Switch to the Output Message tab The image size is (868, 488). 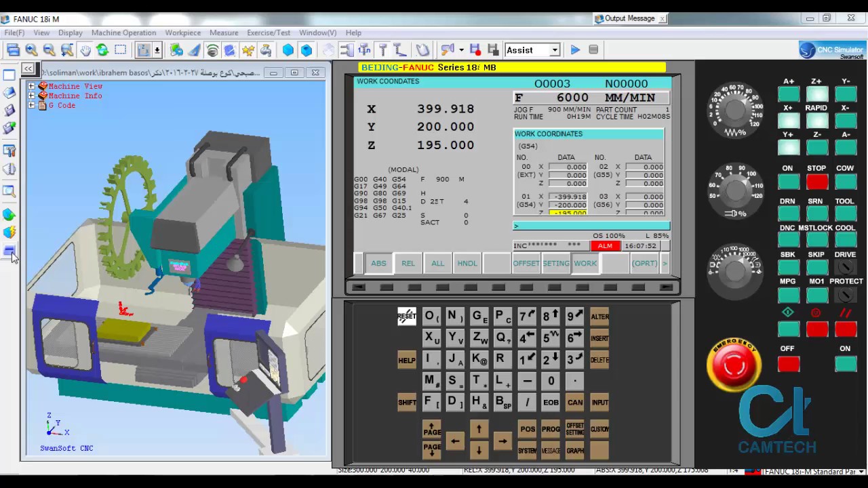630,18
